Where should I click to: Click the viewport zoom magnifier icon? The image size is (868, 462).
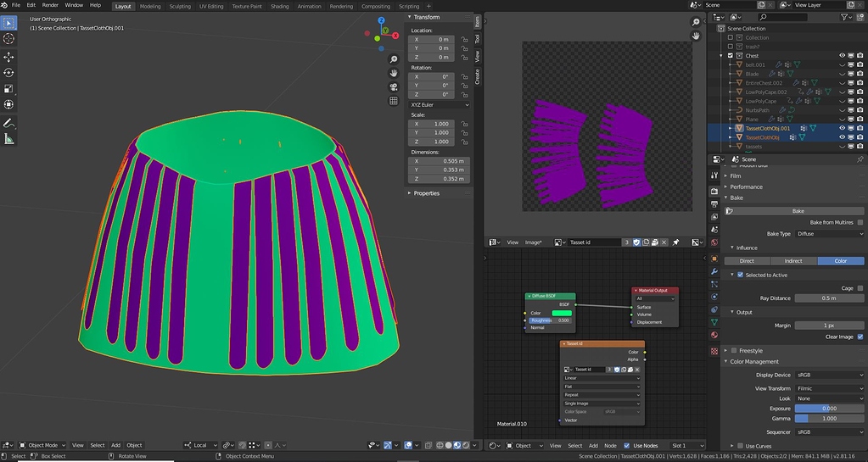(x=394, y=59)
